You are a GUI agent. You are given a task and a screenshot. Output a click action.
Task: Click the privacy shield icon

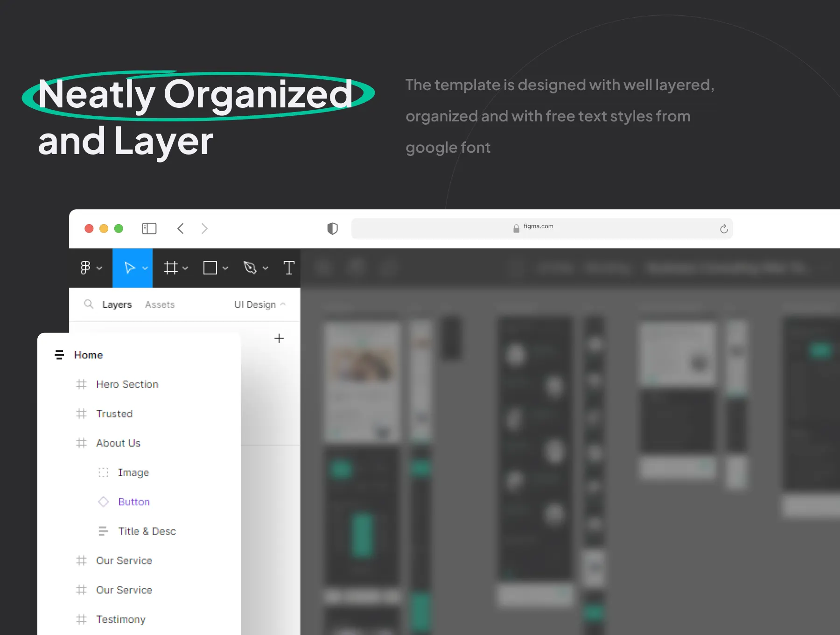pyautogui.click(x=332, y=229)
